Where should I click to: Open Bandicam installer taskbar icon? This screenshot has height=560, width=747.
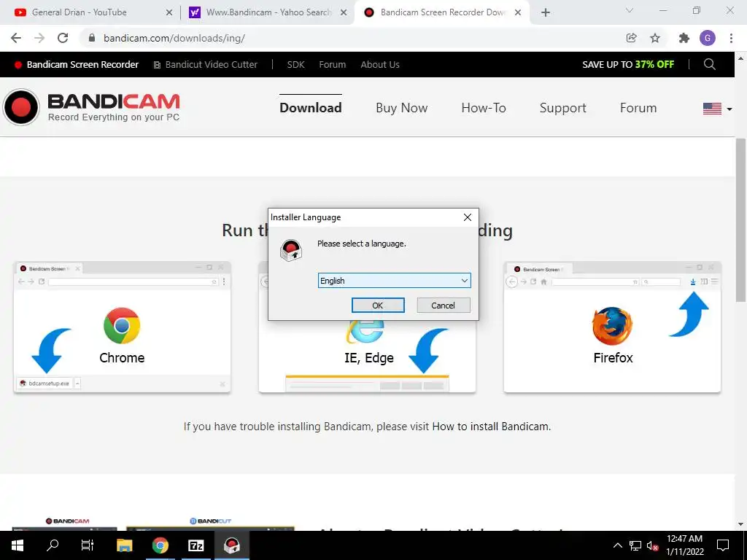(x=232, y=545)
